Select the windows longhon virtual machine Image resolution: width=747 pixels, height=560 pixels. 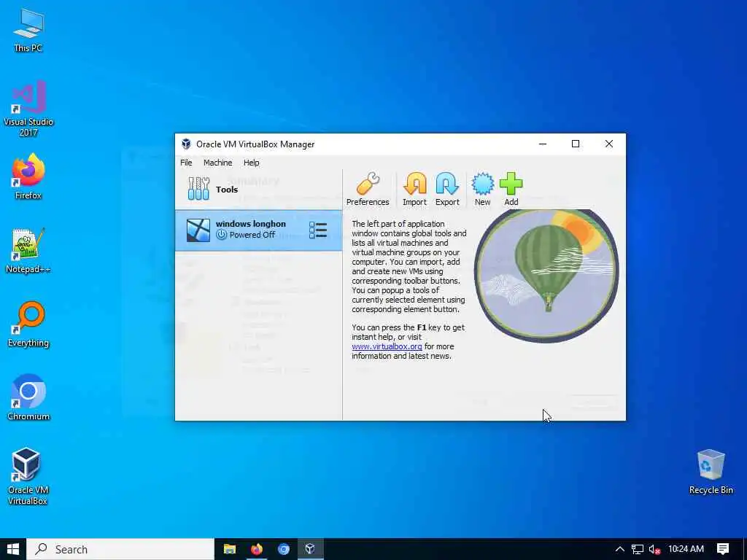pyautogui.click(x=259, y=230)
